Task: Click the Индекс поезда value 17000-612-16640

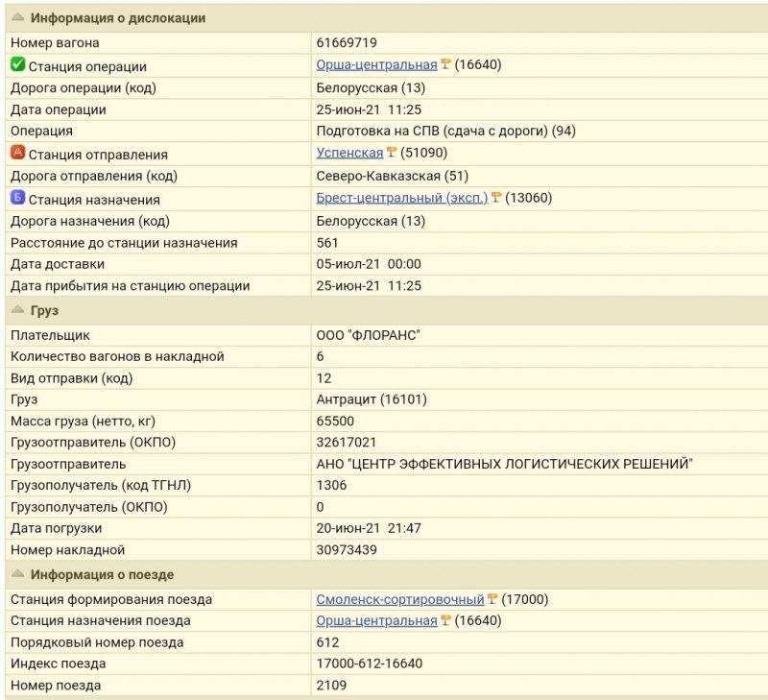Action: click(370, 664)
